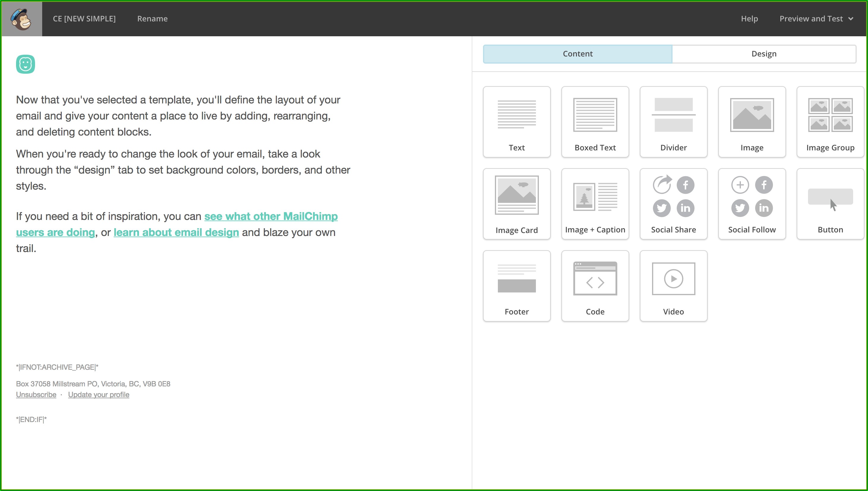Pick the Video content block
The height and width of the screenshot is (491, 868).
point(673,286)
